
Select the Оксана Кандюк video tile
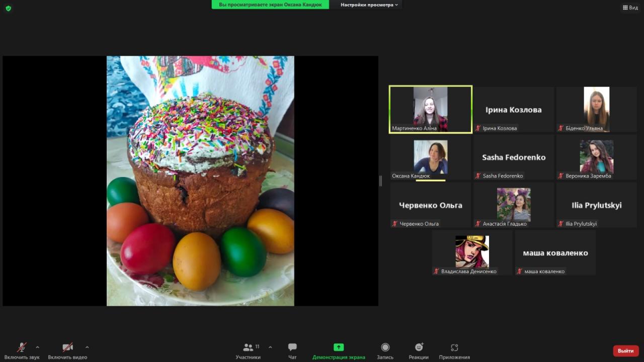tap(431, 157)
